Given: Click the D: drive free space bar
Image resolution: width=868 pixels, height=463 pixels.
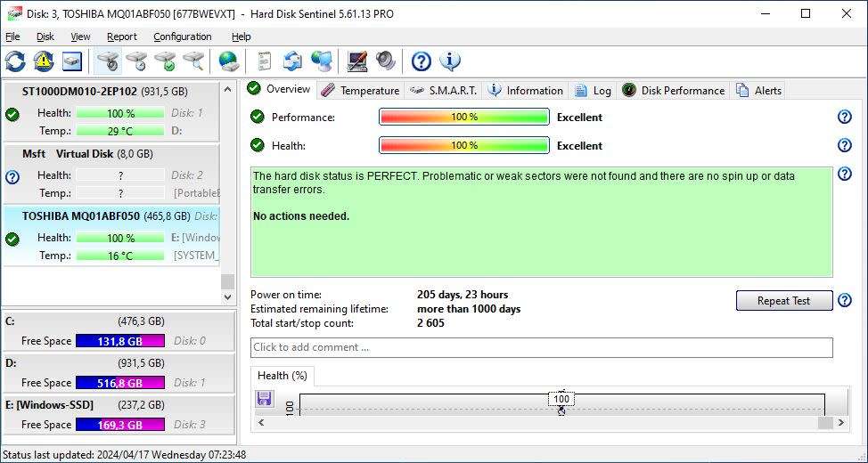Looking at the screenshot, I should pos(120,383).
